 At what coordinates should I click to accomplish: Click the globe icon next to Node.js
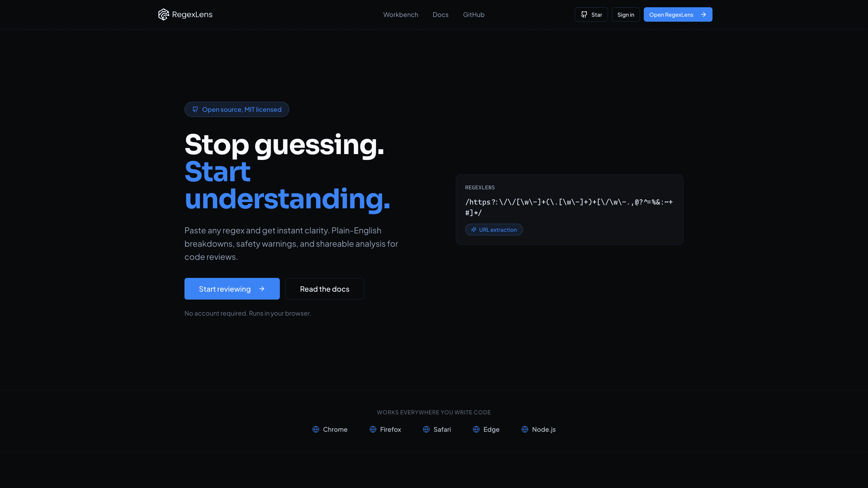tap(525, 429)
